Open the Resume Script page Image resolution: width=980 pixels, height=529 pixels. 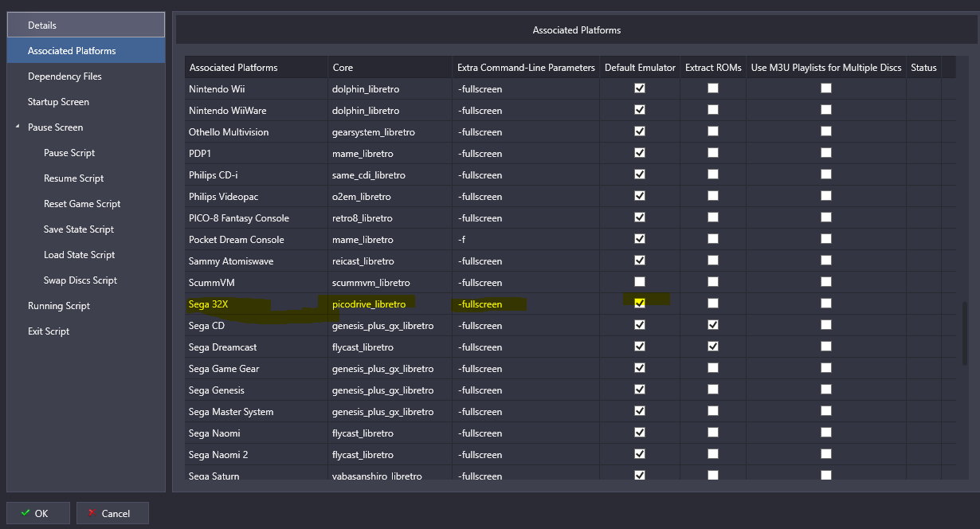[73, 178]
